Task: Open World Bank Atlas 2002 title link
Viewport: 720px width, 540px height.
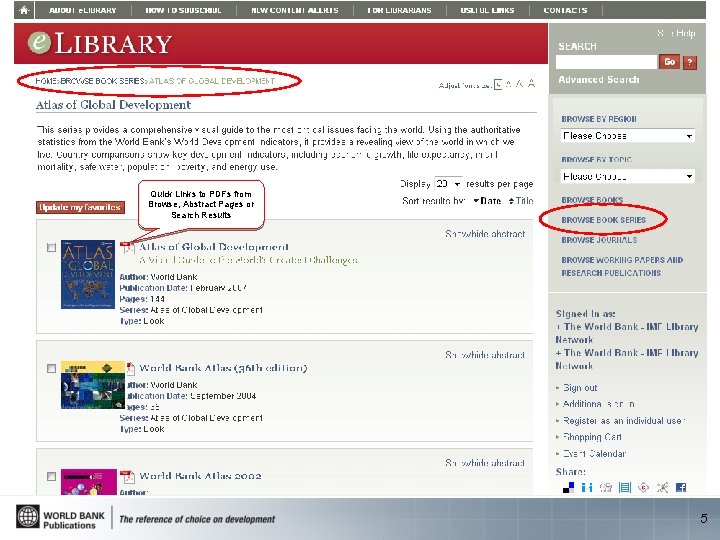Action: (x=200, y=476)
